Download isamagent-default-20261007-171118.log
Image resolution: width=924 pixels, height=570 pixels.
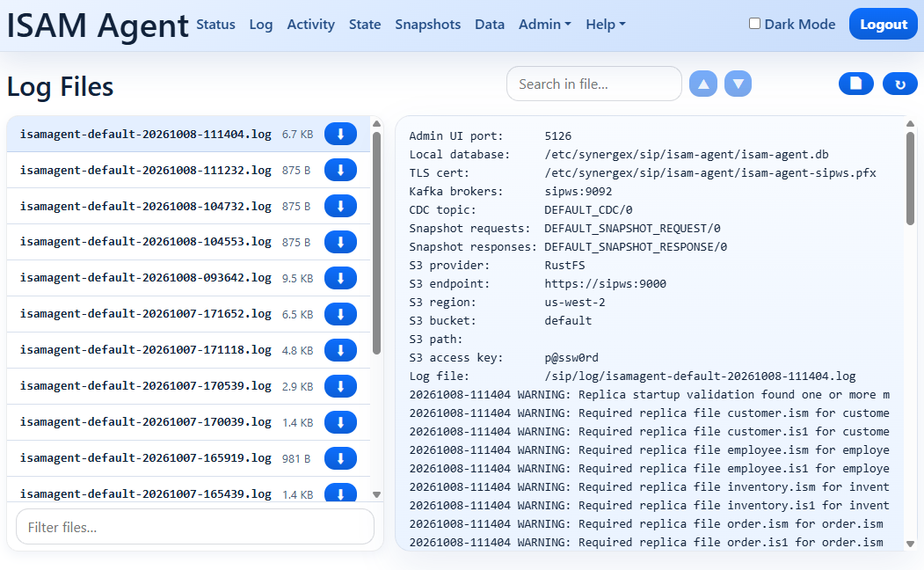pyautogui.click(x=340, y=349)
